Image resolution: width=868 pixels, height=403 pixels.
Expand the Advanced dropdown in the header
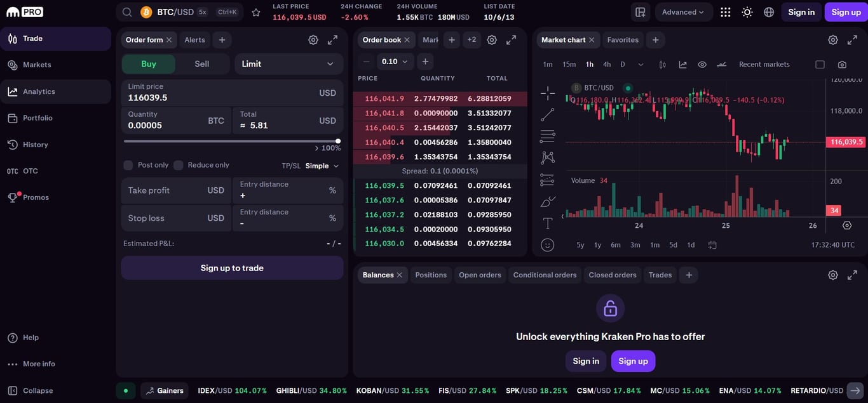684,11
